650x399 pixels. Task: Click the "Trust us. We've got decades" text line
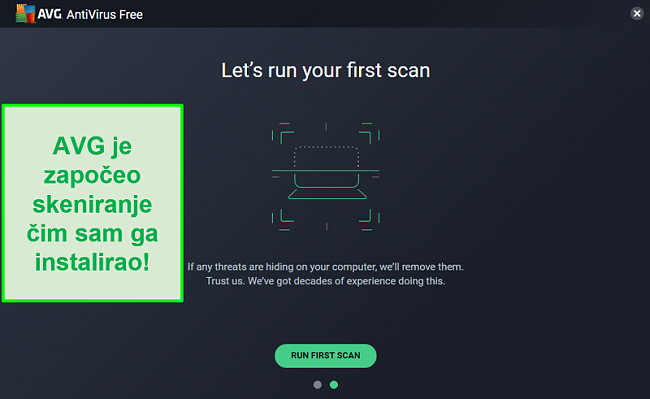(325, 281)
